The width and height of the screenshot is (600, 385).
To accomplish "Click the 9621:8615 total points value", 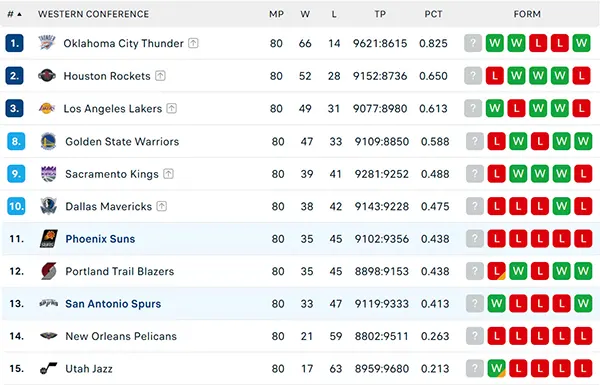I will 380,43.
